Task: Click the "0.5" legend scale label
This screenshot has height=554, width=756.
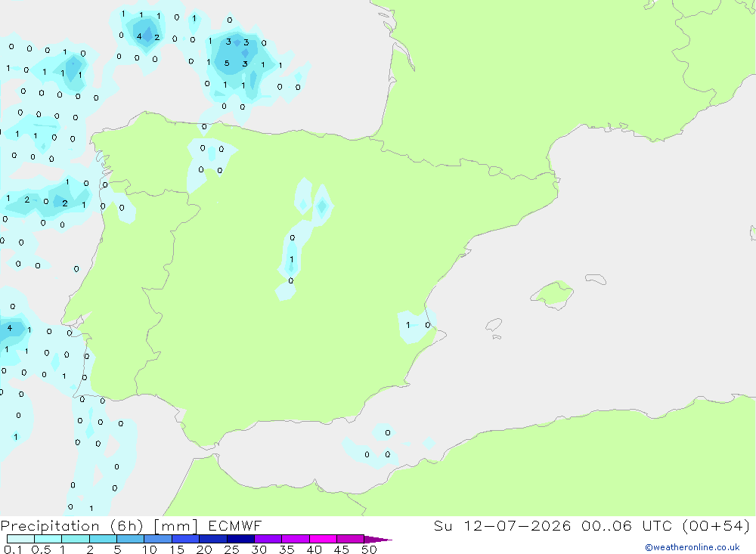Action: [x=41, y=549]
